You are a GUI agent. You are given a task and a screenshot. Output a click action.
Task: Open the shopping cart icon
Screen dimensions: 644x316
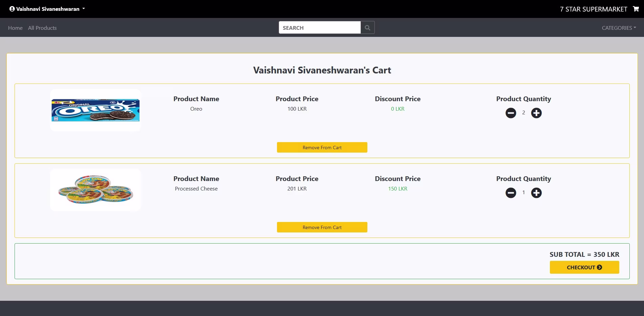click(x=636, y=9)
